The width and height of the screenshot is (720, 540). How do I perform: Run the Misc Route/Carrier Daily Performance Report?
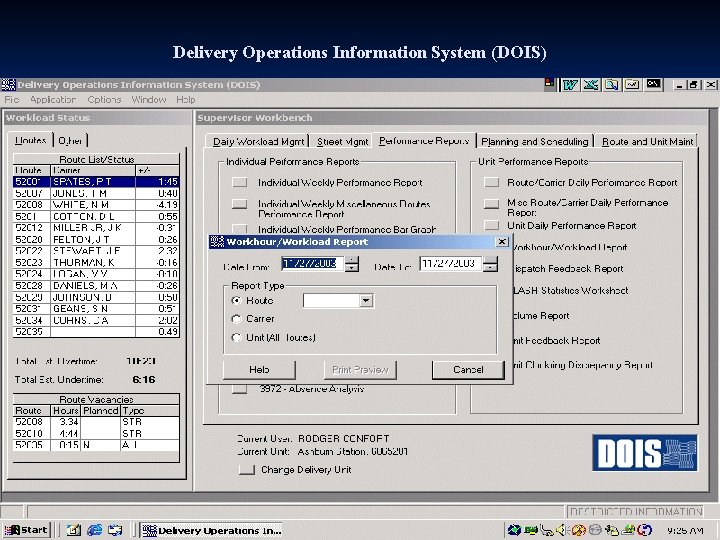pyautogui.click(x=491, y=203)
